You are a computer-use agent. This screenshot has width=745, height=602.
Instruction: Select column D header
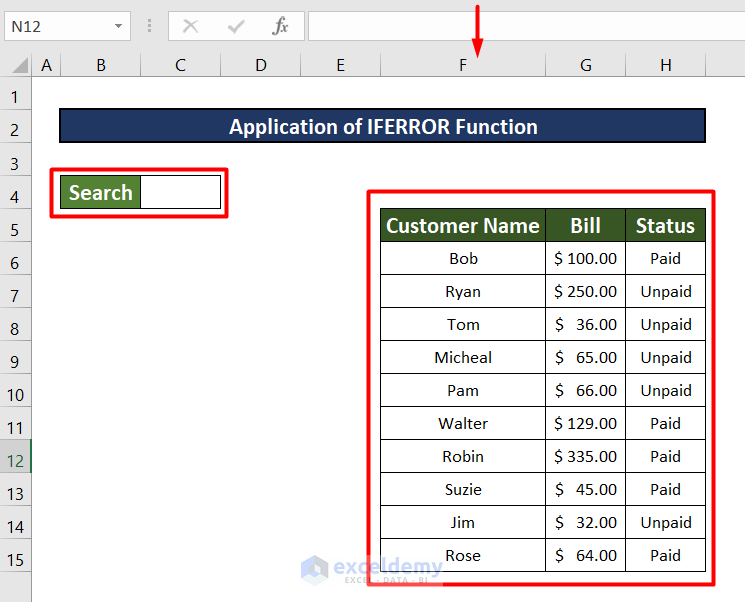260,65
